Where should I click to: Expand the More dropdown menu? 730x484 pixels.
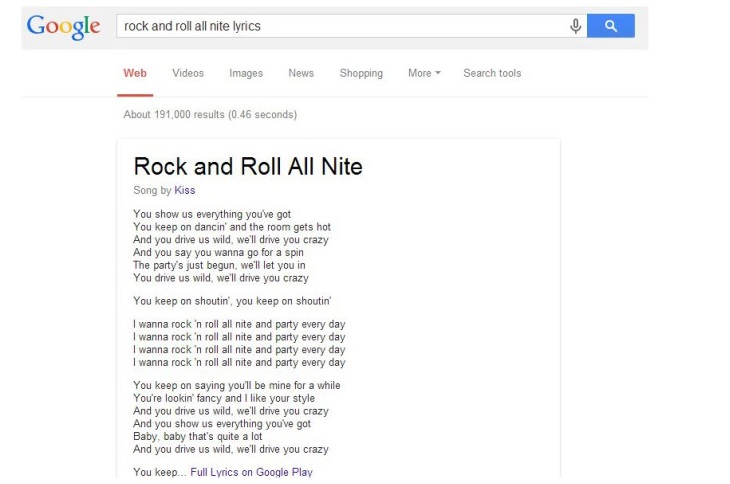(424, 73)
